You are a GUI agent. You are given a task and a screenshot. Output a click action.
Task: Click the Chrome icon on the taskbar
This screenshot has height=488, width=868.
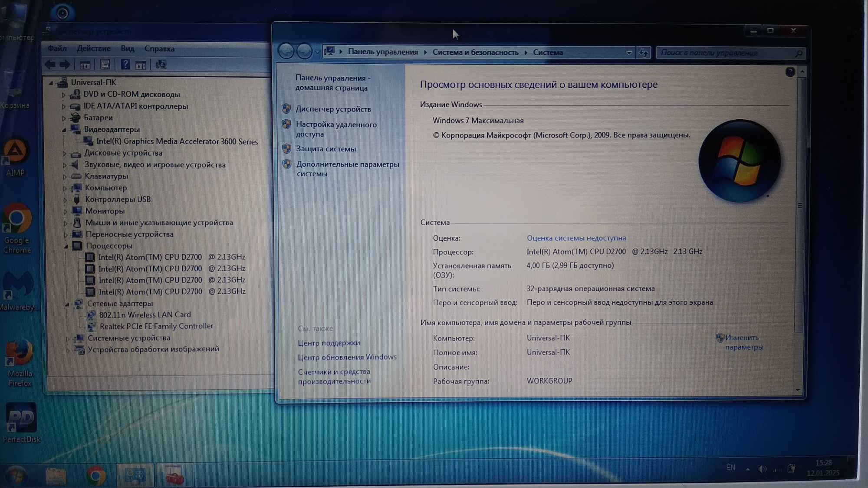click(96, 476)
